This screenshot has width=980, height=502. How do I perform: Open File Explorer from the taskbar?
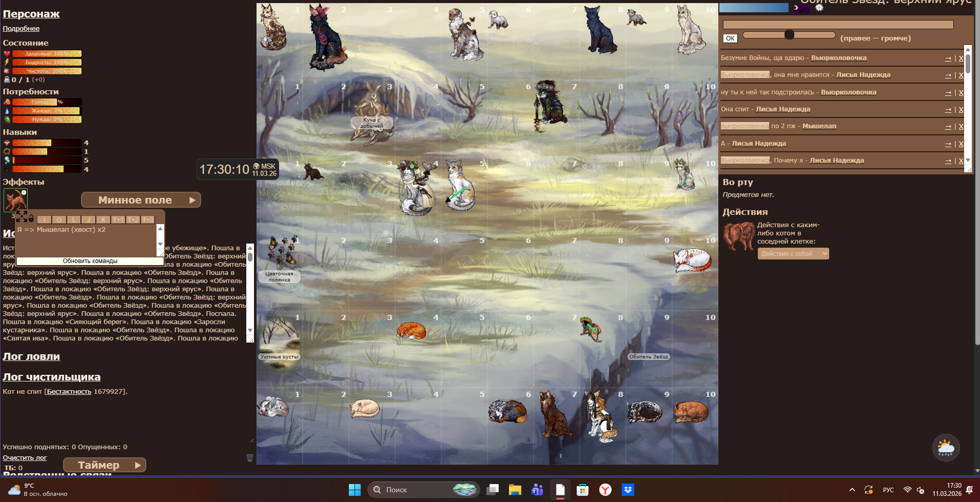coord(515,490)
